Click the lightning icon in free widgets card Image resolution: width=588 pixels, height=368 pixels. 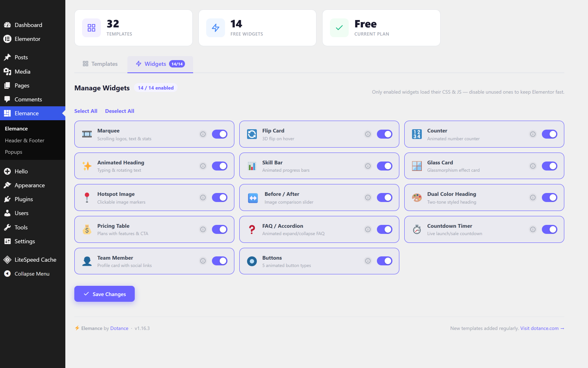pyautogui.click(x=216, y=28)
